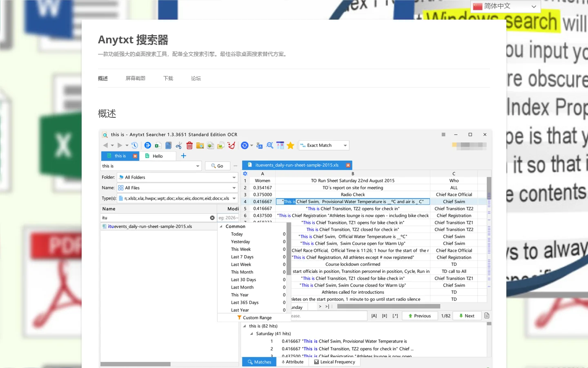Open the All Files name dropdown

click(x=178, y=188)
